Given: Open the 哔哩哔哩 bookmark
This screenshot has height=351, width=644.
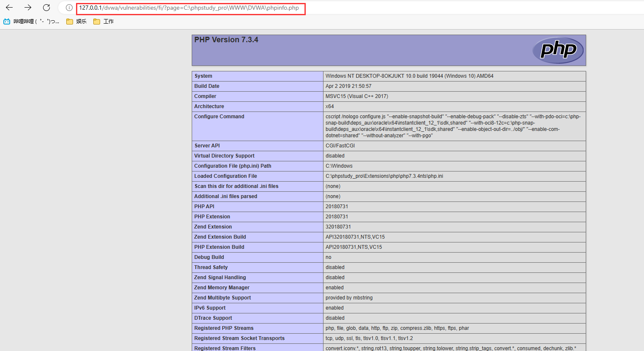Looking at the screenshot, I should (x=31, y=22).
